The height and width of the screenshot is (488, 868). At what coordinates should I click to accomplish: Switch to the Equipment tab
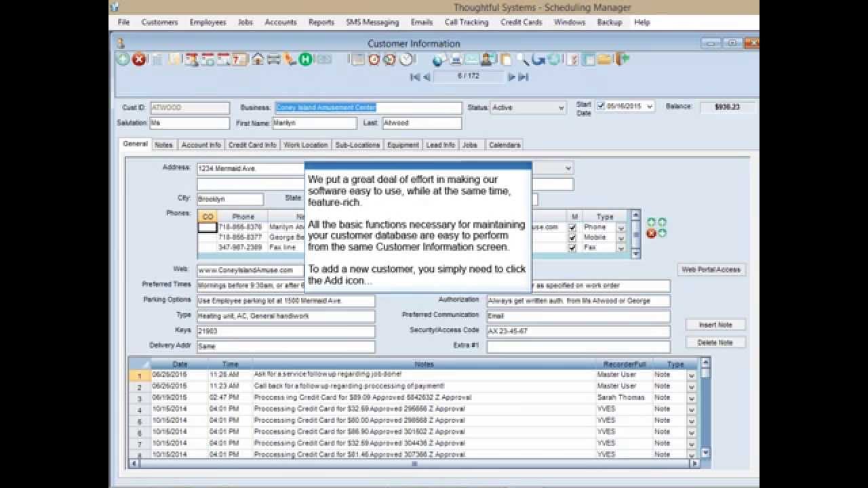(403, 145)
